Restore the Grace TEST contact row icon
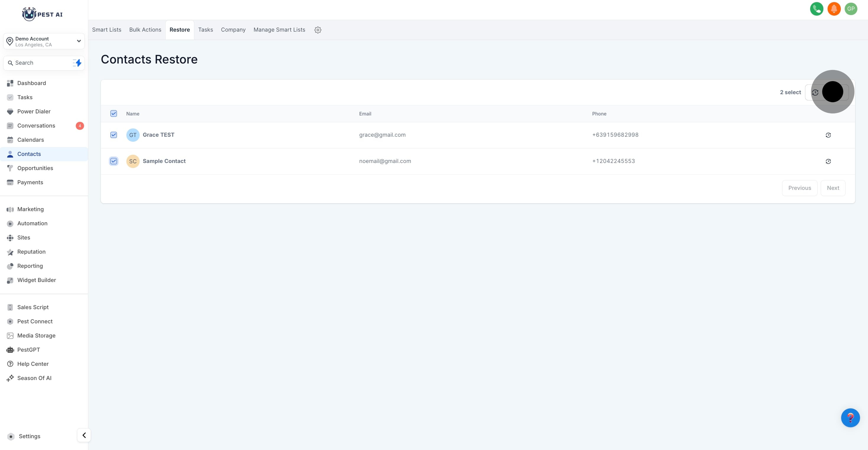This screenshot has width=868, height=450. coord(828,135)
